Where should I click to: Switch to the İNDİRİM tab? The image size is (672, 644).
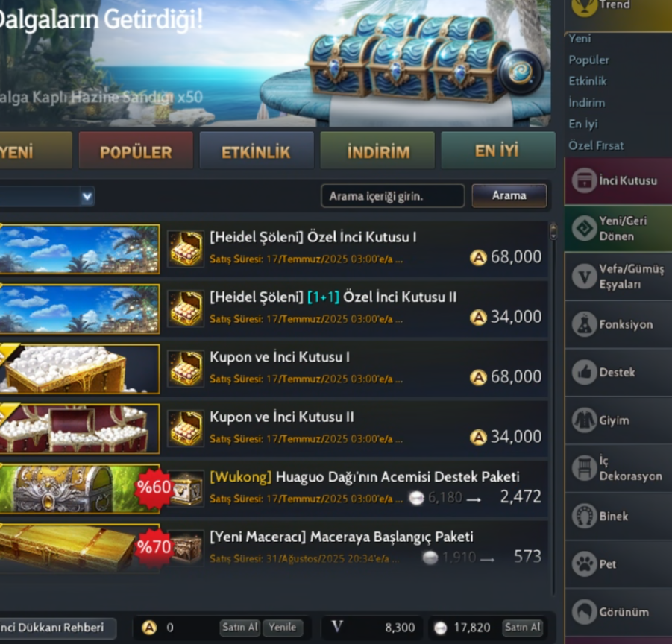pyautogui.click(x=378, y=151)
